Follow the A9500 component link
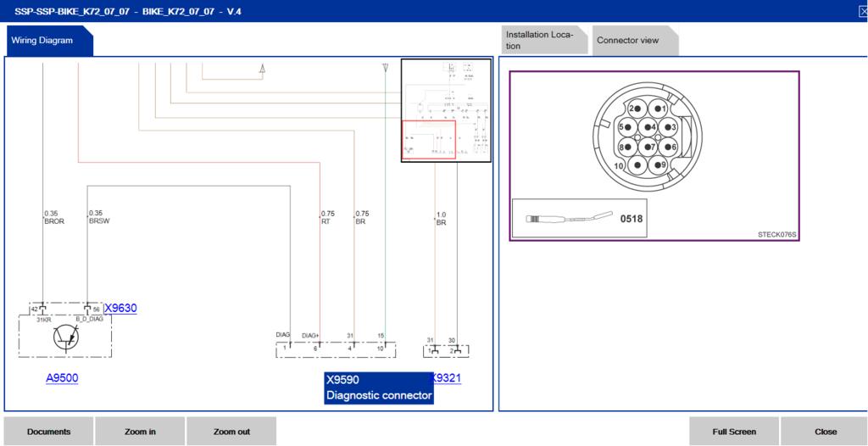The height and width of the screenshot is (446, 868). pos(62,378)
